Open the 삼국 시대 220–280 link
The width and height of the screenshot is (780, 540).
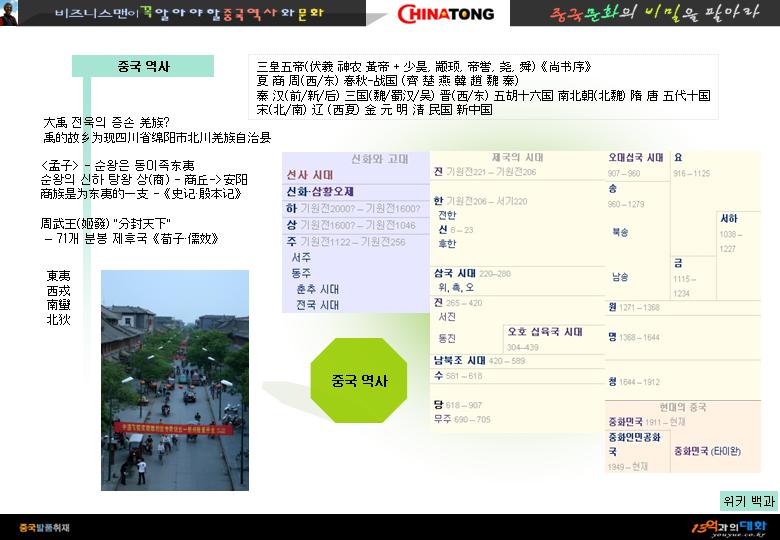[x=472, y=273]
